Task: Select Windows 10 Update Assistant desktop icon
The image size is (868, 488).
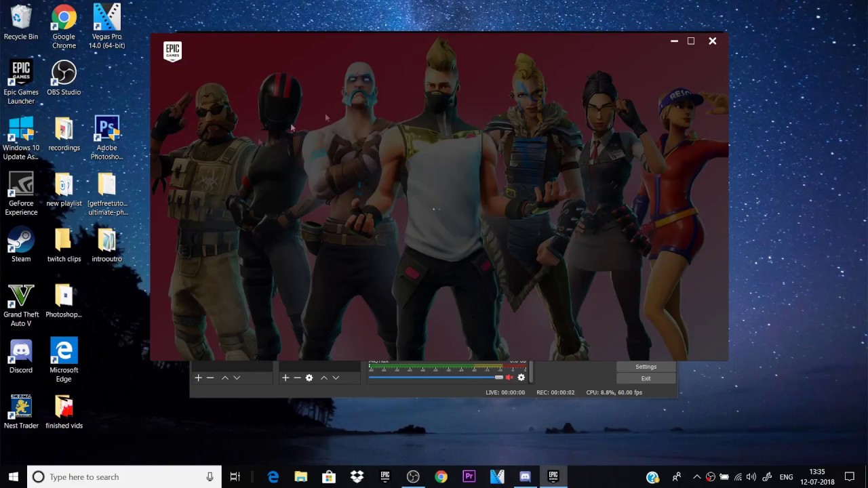Action: point(21,138)
